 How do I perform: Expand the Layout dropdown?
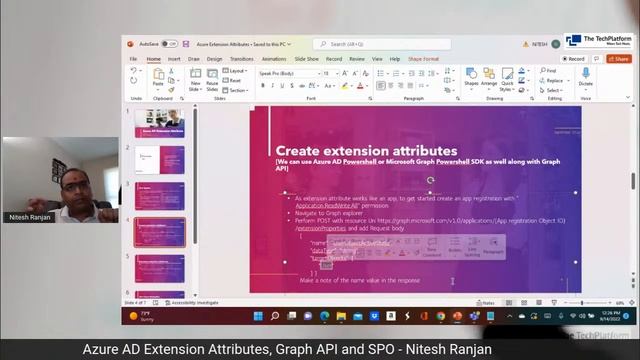236,71
